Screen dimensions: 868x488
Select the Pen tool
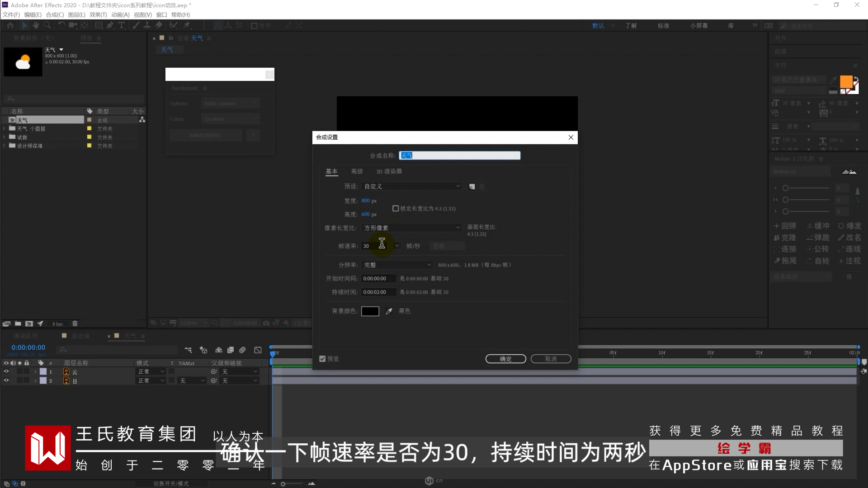pyautogui.click(x=110, y=26)
